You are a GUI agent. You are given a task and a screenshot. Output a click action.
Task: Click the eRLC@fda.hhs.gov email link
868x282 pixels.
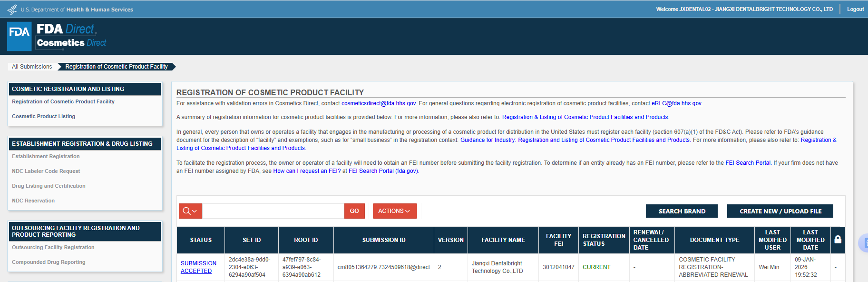point(677,103)
